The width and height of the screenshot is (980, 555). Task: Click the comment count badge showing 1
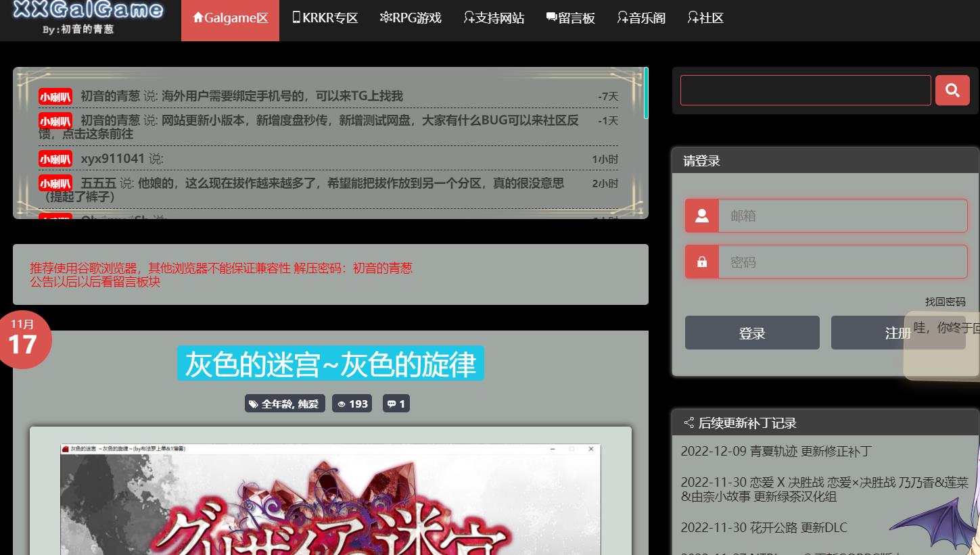396,404
